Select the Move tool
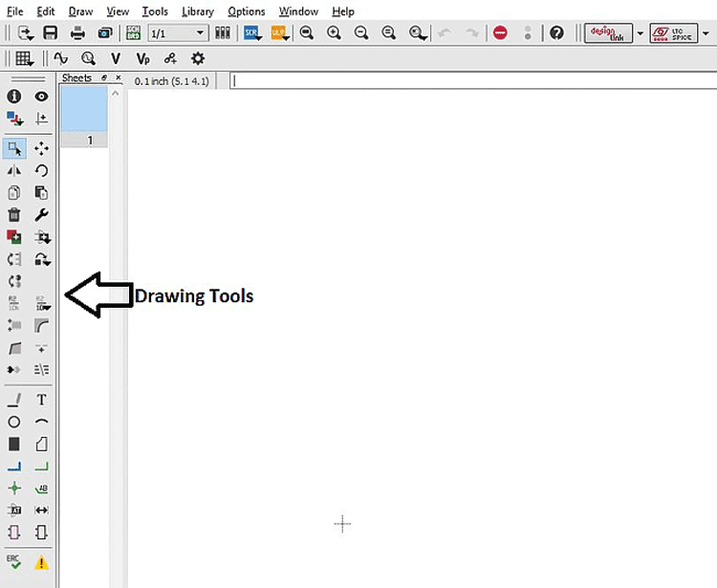The image size is (717, 588). [x=42, y=148]
